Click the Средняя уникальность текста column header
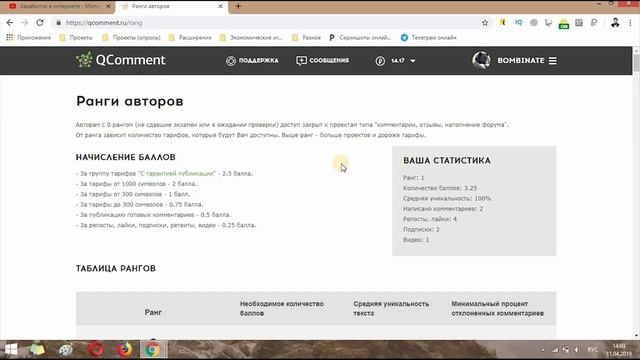The image size is (640, 360). coord(391,309)
